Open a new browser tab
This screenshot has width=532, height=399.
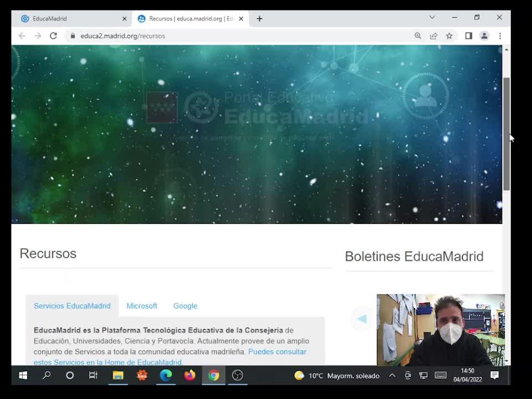(x=259, y=19)
